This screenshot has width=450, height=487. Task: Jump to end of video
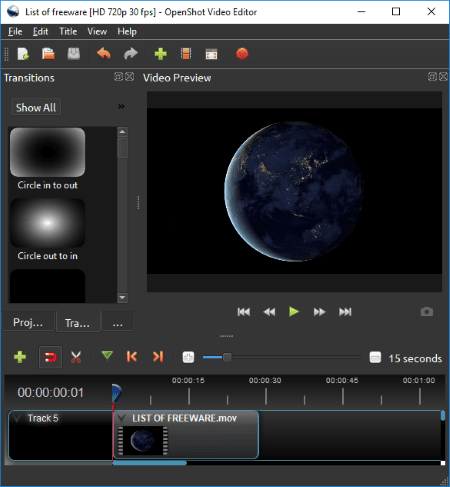pyautogui.click(x=345, y=312)
